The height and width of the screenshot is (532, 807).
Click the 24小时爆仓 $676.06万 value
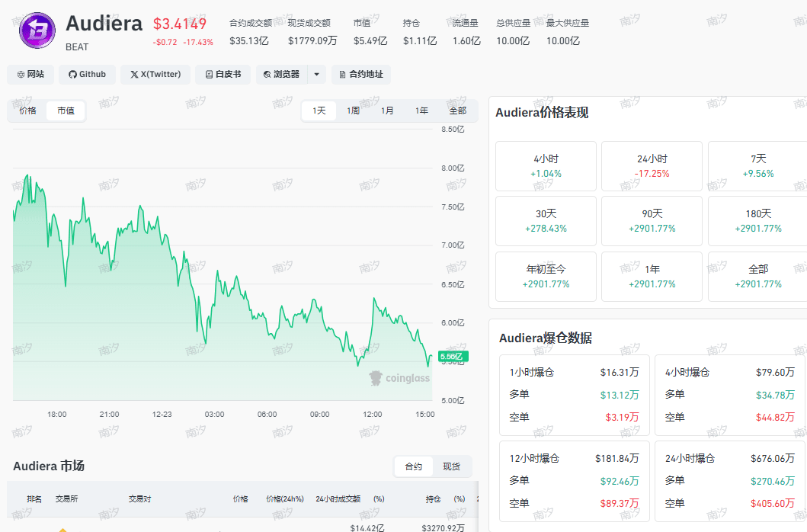tap(773, 458)
